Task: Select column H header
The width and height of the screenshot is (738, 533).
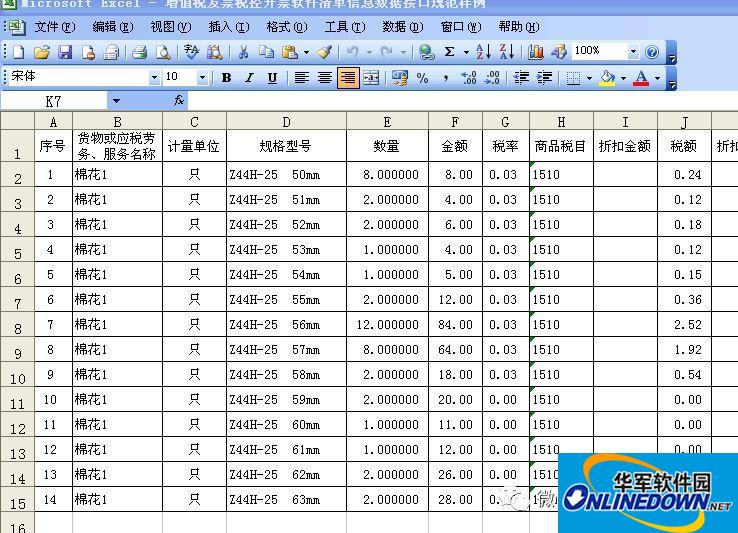Action: point(562,122)
